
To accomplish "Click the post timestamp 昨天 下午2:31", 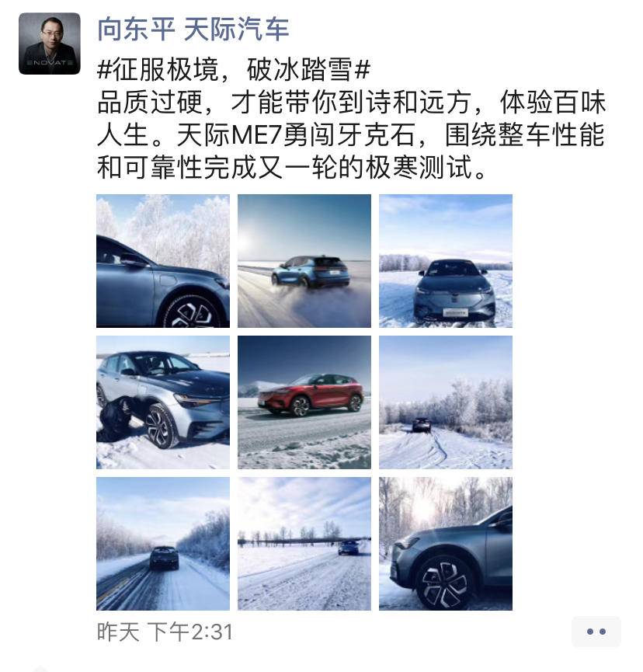I will (x=165, y=632).
